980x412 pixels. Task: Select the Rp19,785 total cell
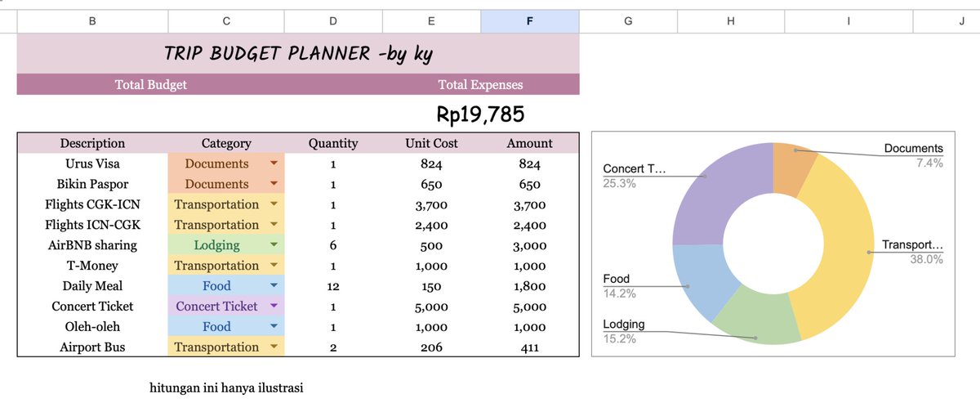480,114
